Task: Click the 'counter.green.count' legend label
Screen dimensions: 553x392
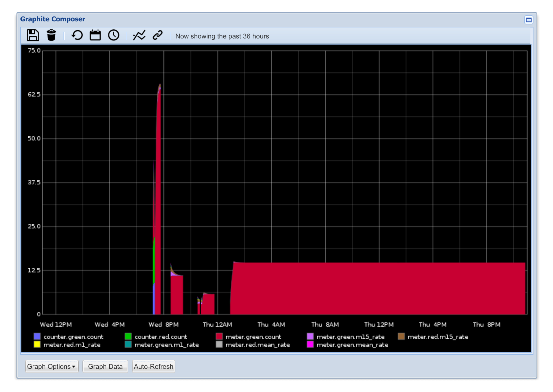Action: [x=74, y=337]
